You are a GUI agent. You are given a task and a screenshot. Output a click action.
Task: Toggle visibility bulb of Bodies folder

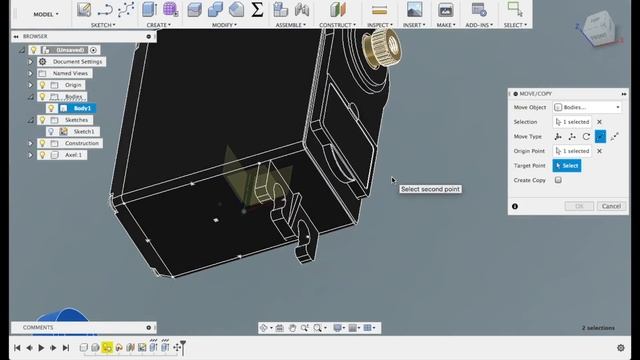[42, 96]
